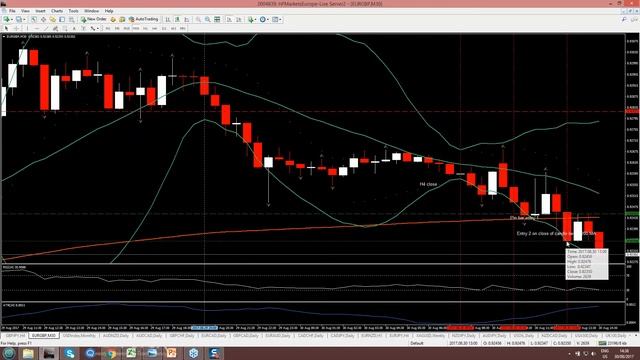The height and width of the screenshot is (360, 640).
Task: Open the Templates dropdown
Action: 276,19
